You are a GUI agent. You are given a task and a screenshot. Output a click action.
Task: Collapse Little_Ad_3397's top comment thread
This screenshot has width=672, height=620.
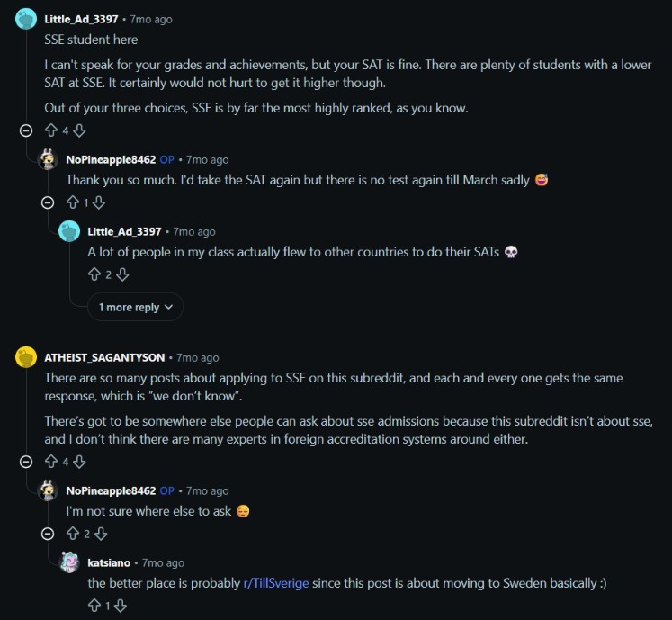pos(26,130)
